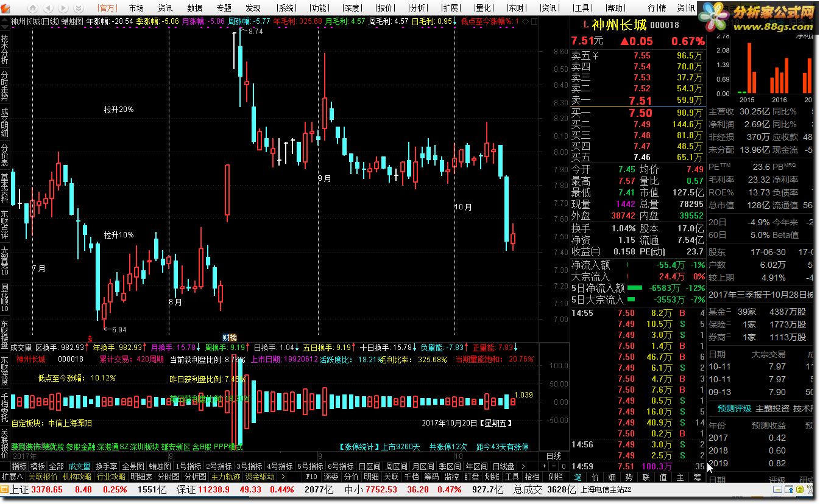This screenshot has height=504, width=820.
Task: Click the 14:59 last trade row
Action: (x=638, y=466)
